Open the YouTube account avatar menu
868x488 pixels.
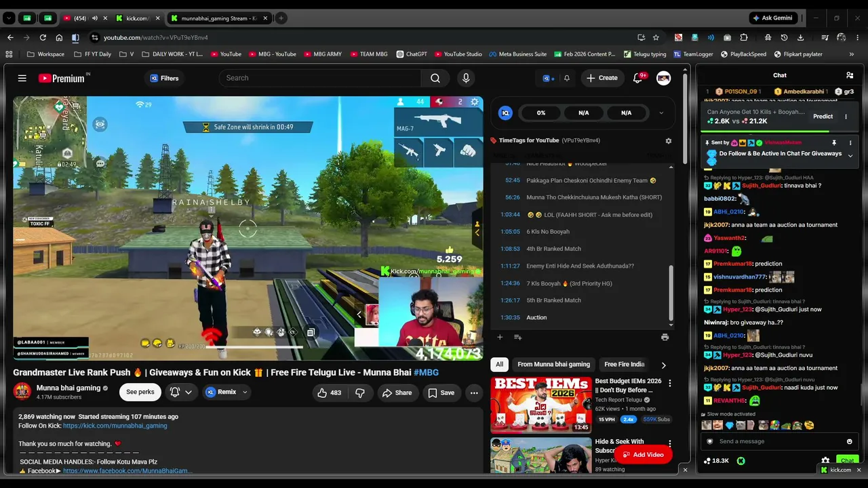[x=664, y=78]
